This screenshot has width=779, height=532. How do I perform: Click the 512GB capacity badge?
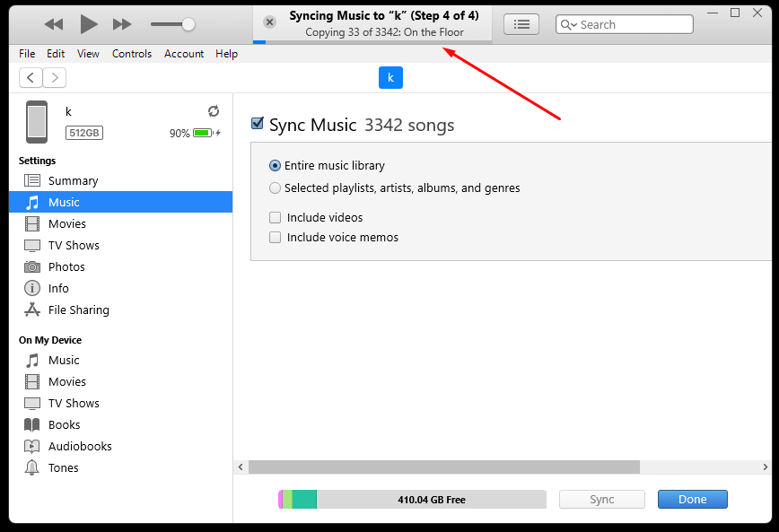(84, 133)
